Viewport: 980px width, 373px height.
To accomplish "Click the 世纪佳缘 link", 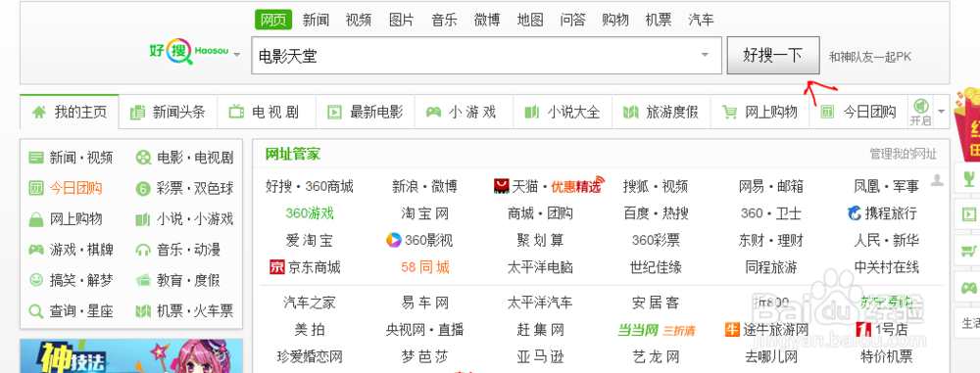I will [x=656, y=267].
